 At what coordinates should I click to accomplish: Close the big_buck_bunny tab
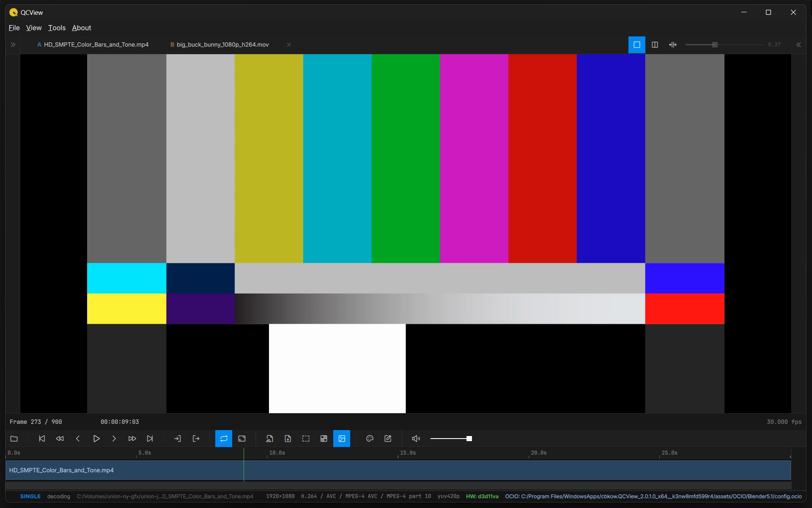[x=289, y=44]
